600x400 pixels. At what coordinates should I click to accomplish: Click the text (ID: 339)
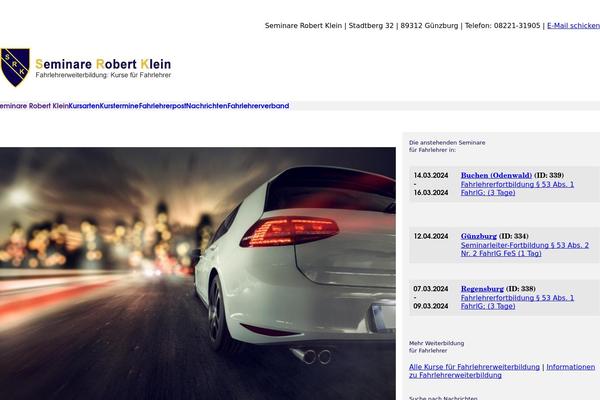[x=549, y=175]
